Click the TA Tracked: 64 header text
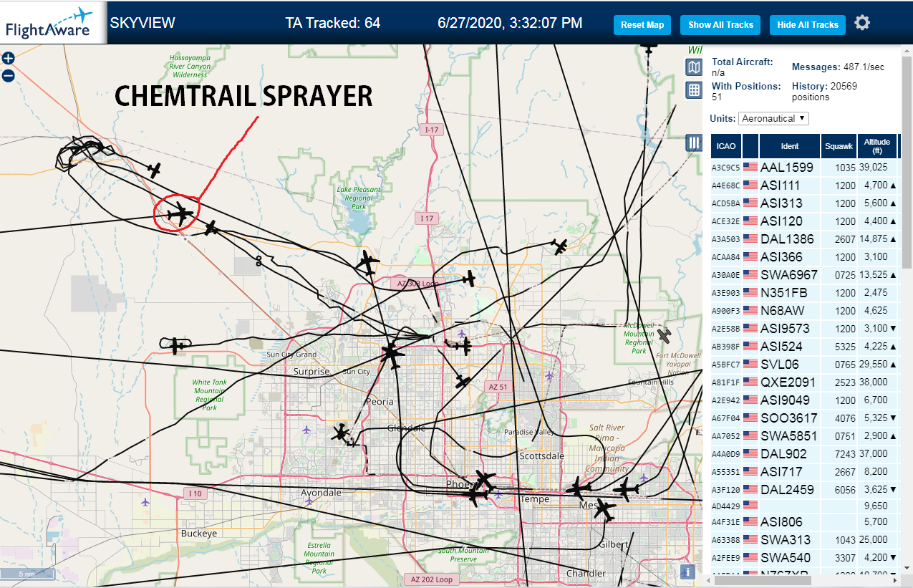Viewport: 913px width, 588px height. click(333, 23)
